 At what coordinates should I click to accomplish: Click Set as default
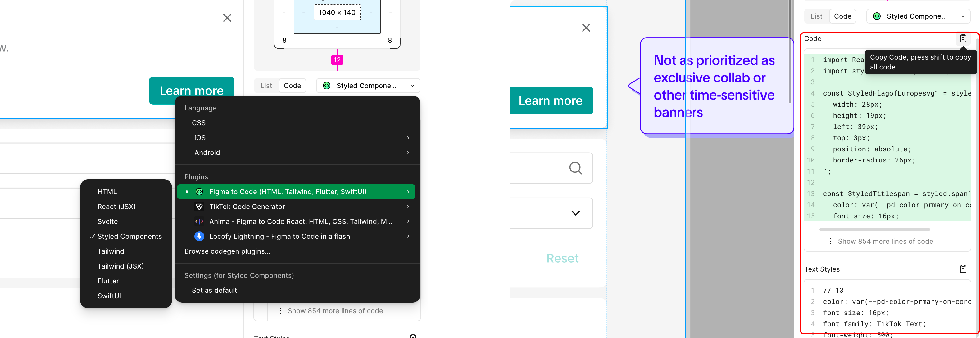[214, 290]
